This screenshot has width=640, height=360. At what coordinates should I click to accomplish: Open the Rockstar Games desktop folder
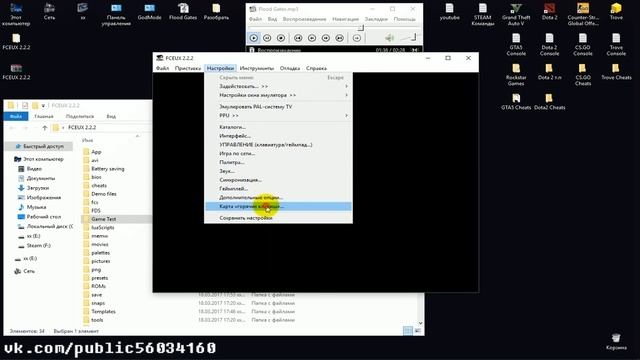click(x=516, y=74)
